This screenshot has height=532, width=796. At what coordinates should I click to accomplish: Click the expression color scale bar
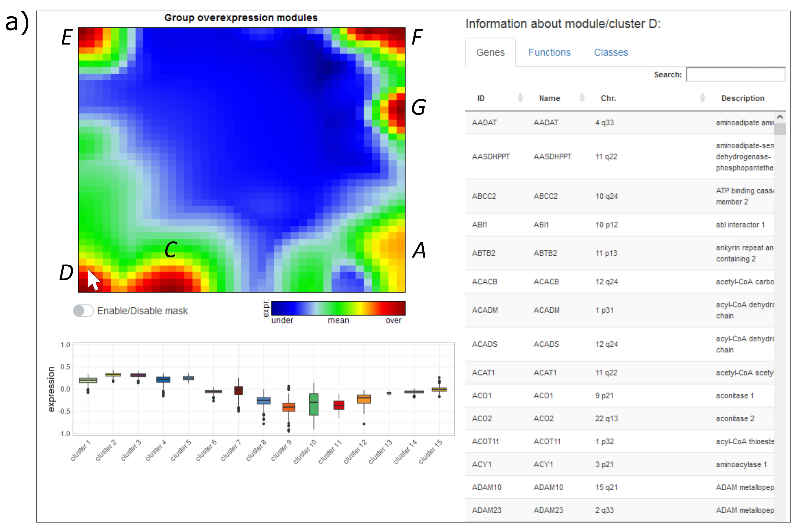[x=338, y=308]
